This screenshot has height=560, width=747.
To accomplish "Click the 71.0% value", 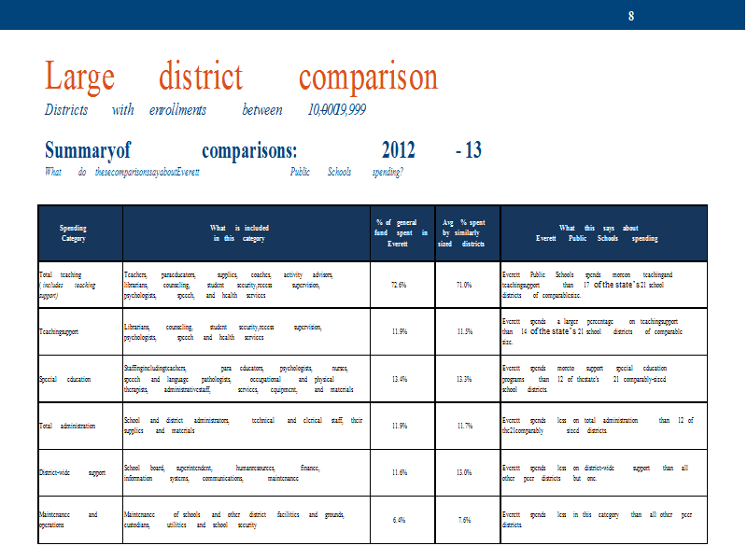I will (463, 286).
